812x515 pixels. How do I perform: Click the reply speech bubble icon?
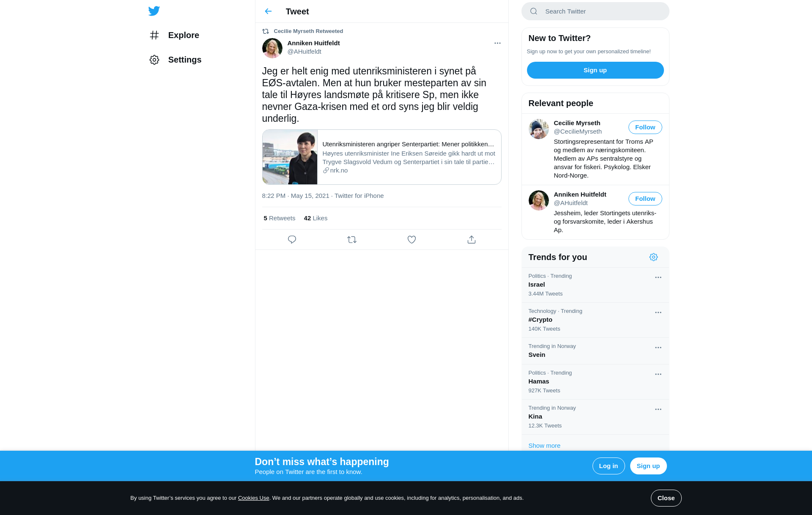292,240
